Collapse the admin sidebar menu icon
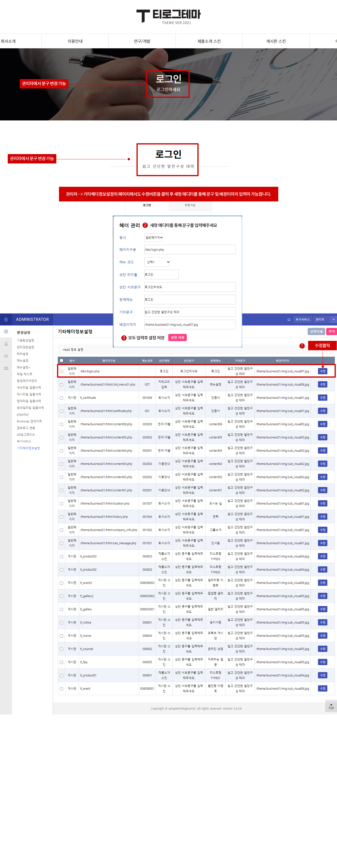Screen dimensions: 337x868 point(6,319)
